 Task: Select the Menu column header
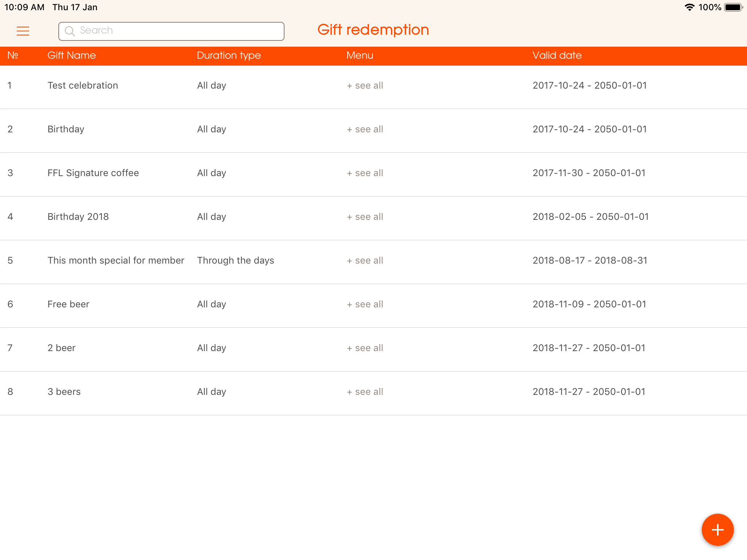360,55
